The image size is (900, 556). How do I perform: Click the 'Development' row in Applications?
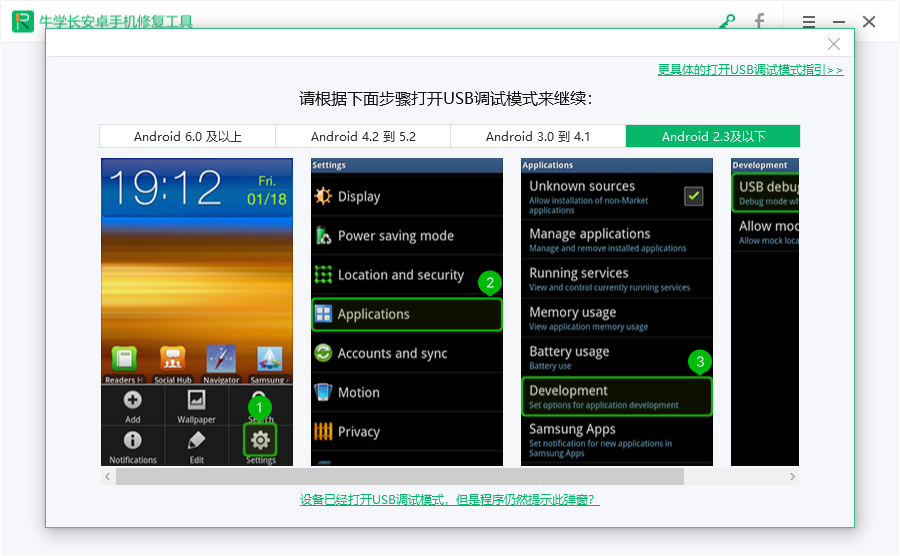coord(617,396)
